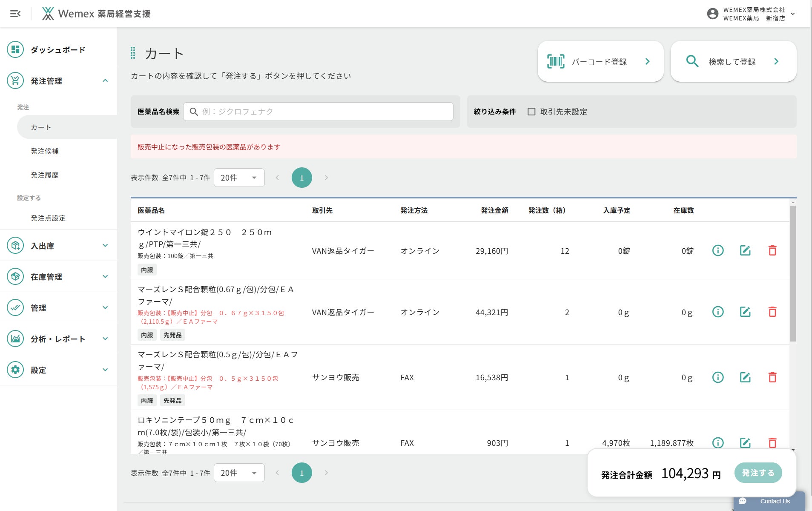Screen dimensions: 812x511
Task: Open user account avatar icon
Action: coord(712,14)
